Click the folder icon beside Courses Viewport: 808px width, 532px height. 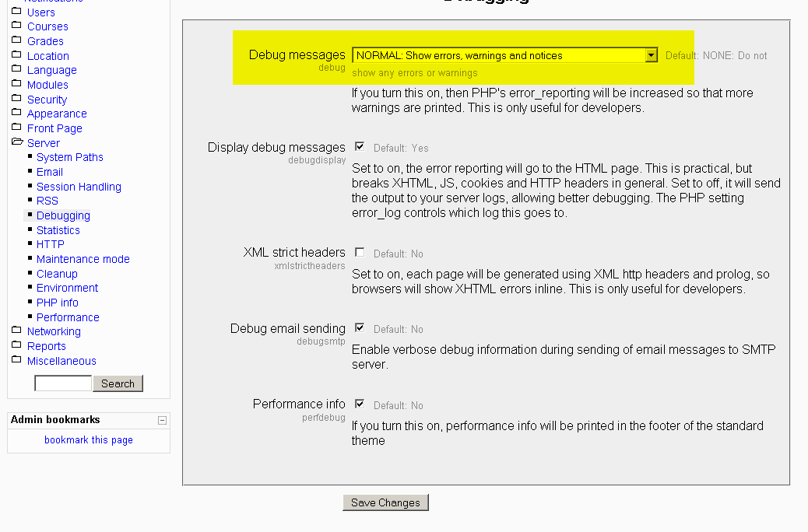coord(16,25)
